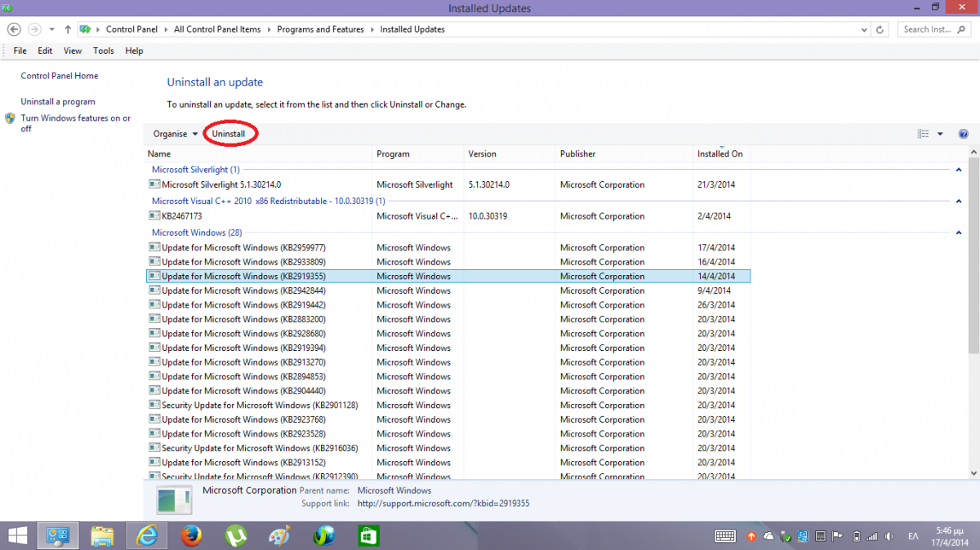Open network signal tray icon
Viewport: 980px width, 550px height.
click(x=872, y=536)
